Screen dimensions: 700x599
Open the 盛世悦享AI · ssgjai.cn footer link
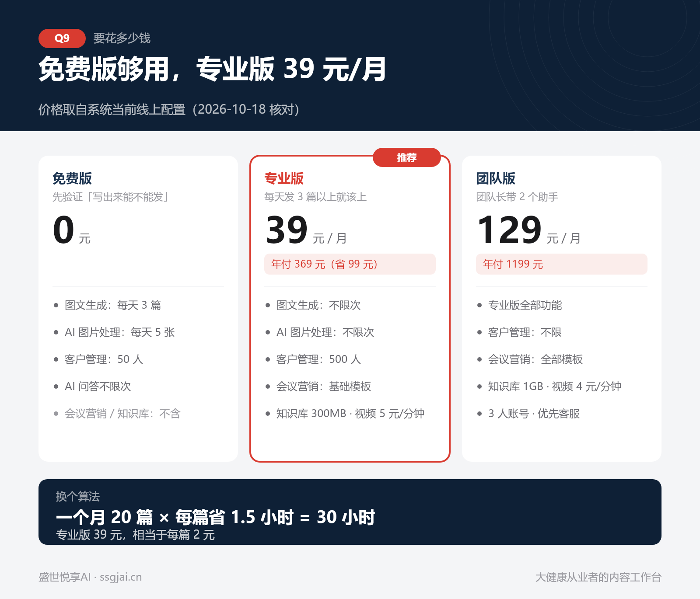[x=90, y=577]
